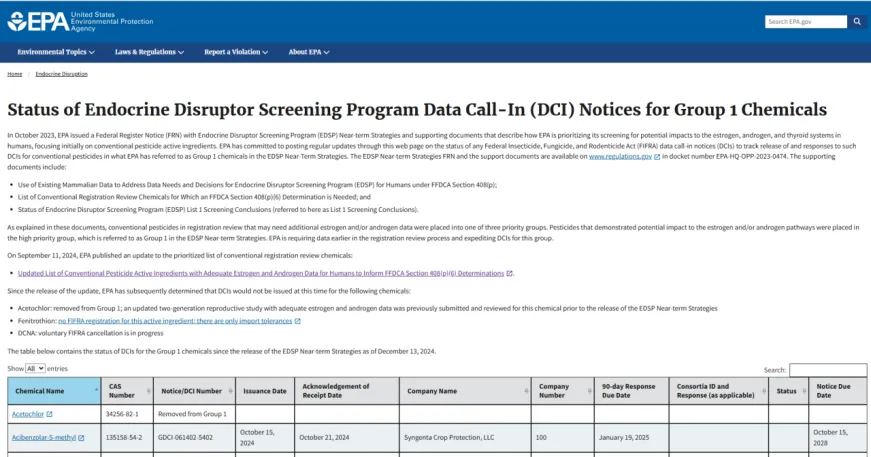Sort table by Notice Due Date column

coord(837,390)
